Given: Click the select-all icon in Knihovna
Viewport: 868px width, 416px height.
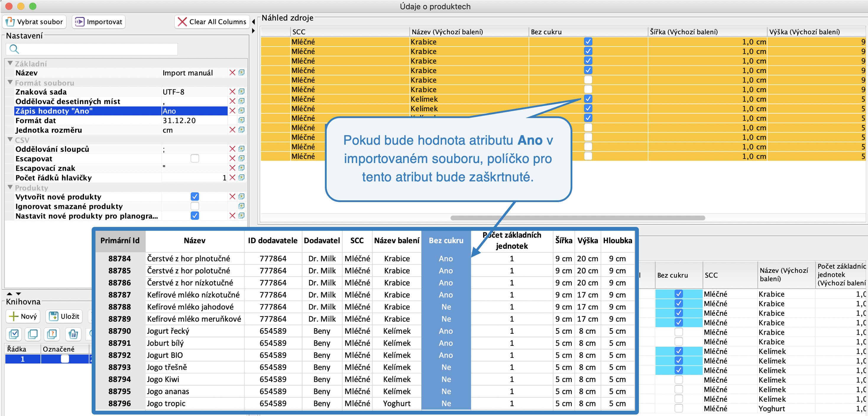Looking at the screenshot, I should tap(14, 334).
